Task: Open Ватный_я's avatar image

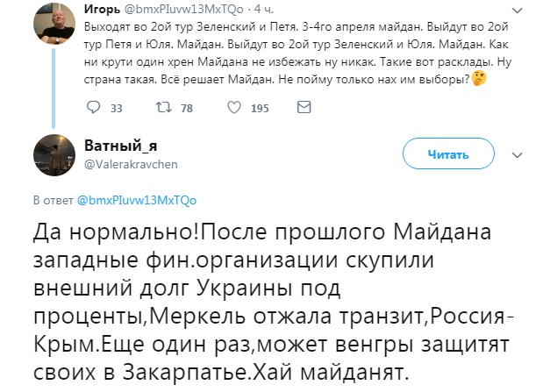Action: [54, 153]
